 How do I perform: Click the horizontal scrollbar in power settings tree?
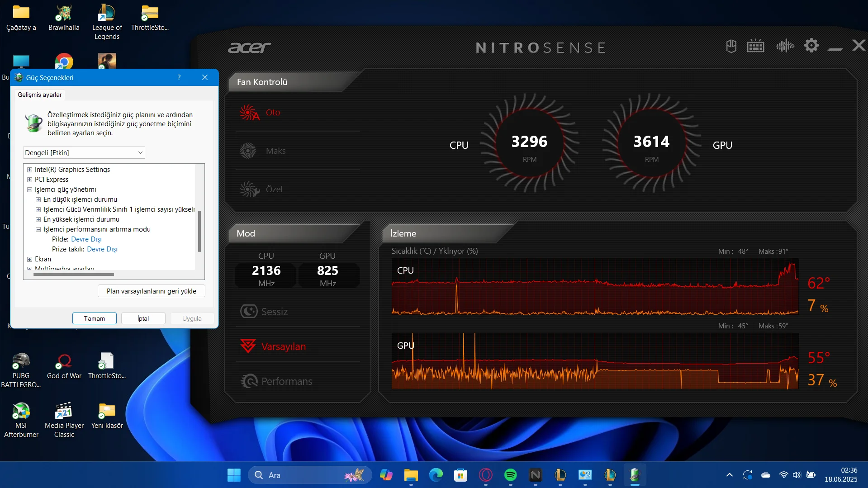point(74,274)
